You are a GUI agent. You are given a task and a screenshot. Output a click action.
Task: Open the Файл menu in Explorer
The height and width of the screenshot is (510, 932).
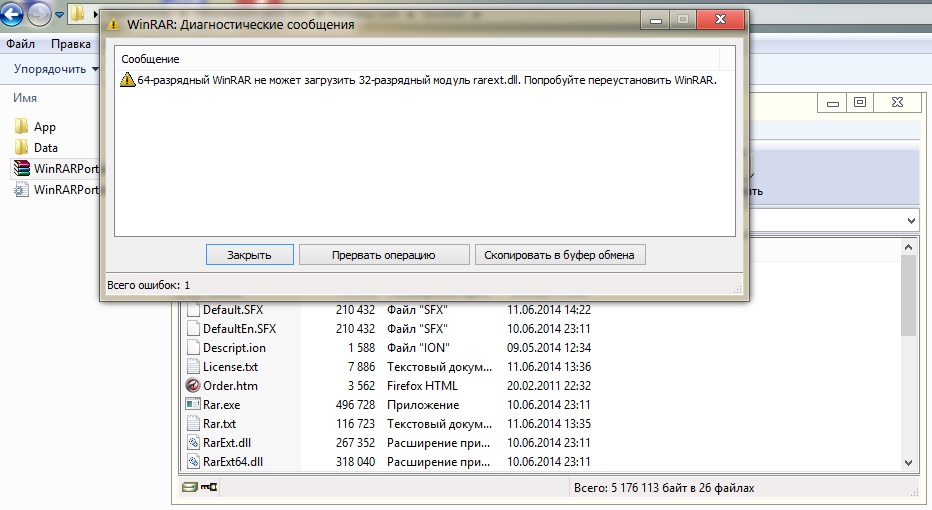(x=21, y=44)
